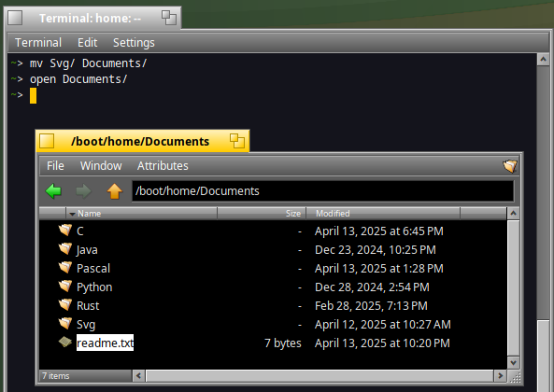Viewport: 554px width, 392px height.
Task: Select the Svg folder entry
Action: pos(86,325)
